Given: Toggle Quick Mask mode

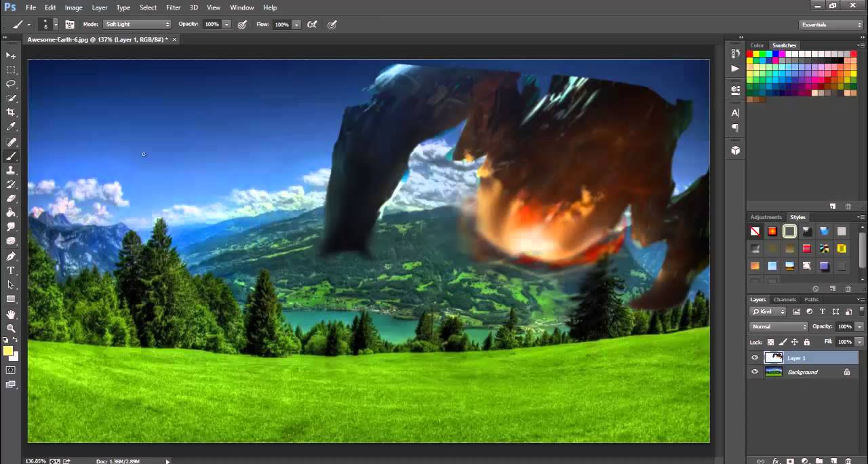Looking at the screenshot, I should tap(11, 370).
